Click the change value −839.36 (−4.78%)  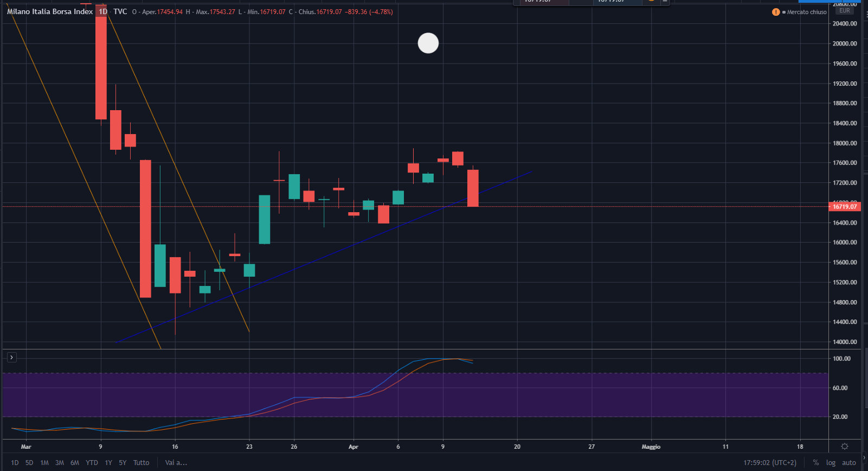(x=369, y=12)
